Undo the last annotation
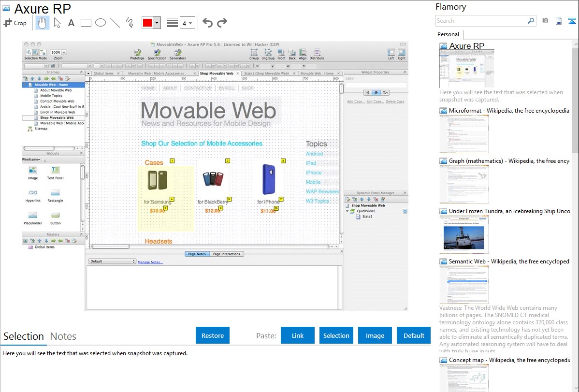The width and height of the screenshot is (579, 392). pos(207,23)
